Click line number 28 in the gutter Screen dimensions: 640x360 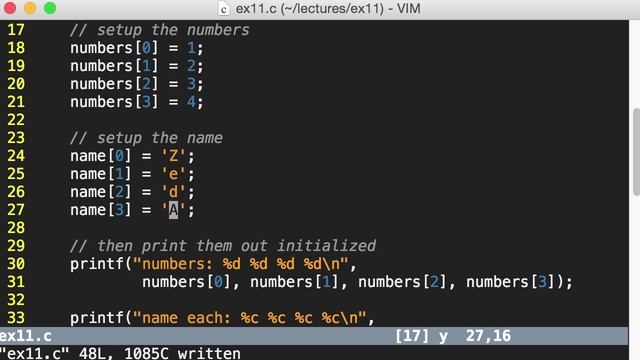(16, 228)
